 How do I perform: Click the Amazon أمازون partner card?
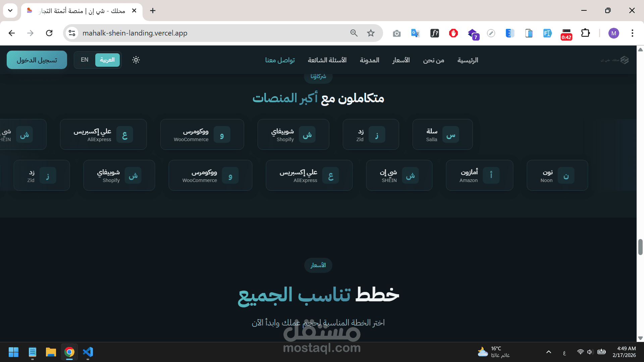(x=479, y=175)
